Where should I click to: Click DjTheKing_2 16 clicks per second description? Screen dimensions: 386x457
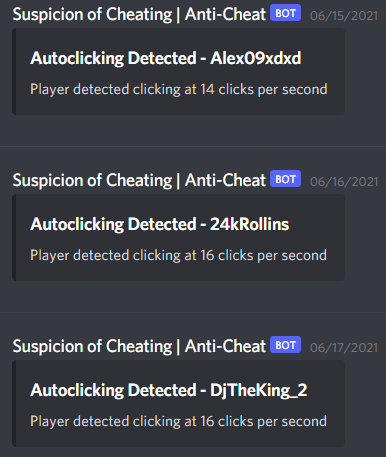point(178,421)
